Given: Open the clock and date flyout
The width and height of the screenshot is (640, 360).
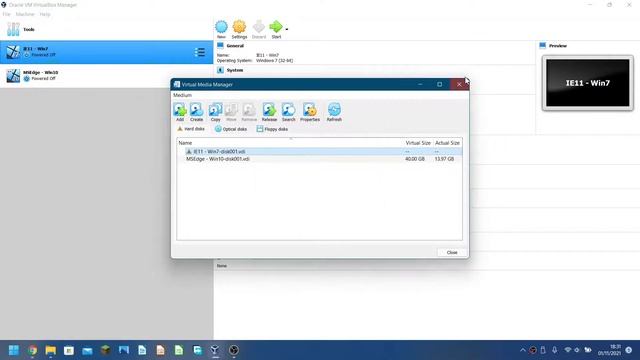Looking at the screenshot, I should pyautogui.click(x=610, y=350).
